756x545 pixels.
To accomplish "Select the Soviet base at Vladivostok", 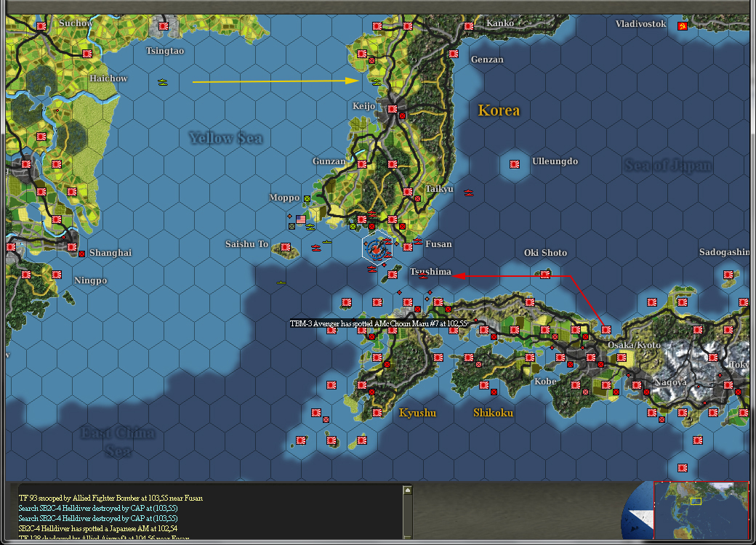I will 682,26.
